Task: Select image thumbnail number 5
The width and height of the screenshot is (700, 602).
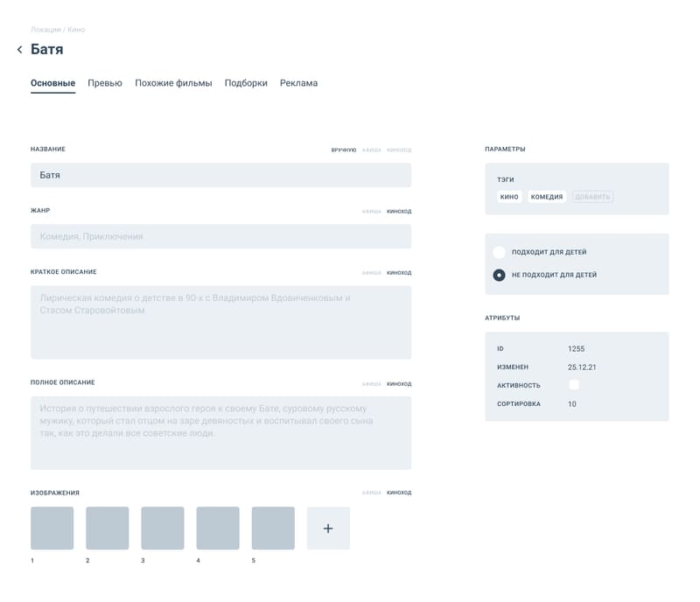Action: coord(273,528)
